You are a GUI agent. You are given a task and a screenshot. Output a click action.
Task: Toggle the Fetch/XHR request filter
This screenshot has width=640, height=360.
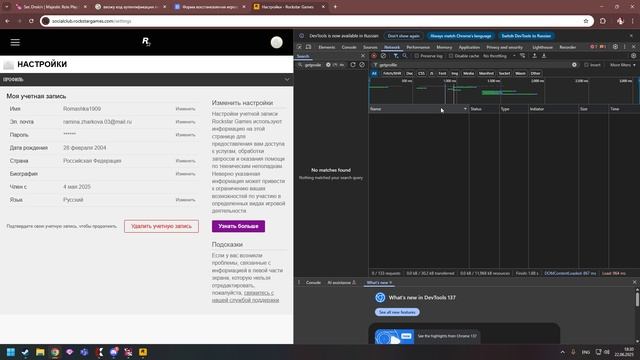[x=392, y=73]
